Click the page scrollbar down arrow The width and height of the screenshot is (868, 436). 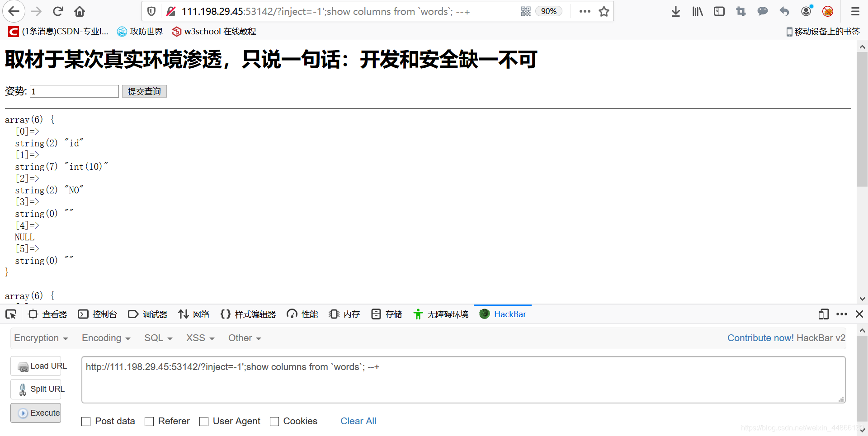coord(862,299)
